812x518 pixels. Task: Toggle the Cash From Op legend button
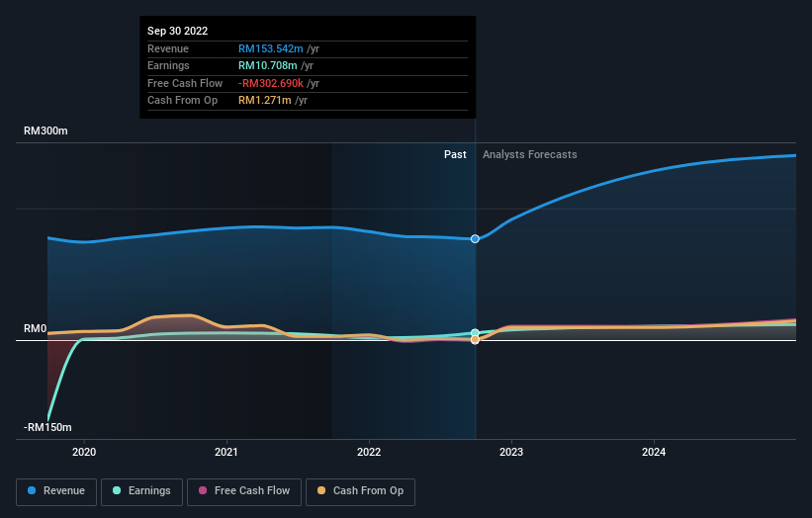tap(360, 491)
